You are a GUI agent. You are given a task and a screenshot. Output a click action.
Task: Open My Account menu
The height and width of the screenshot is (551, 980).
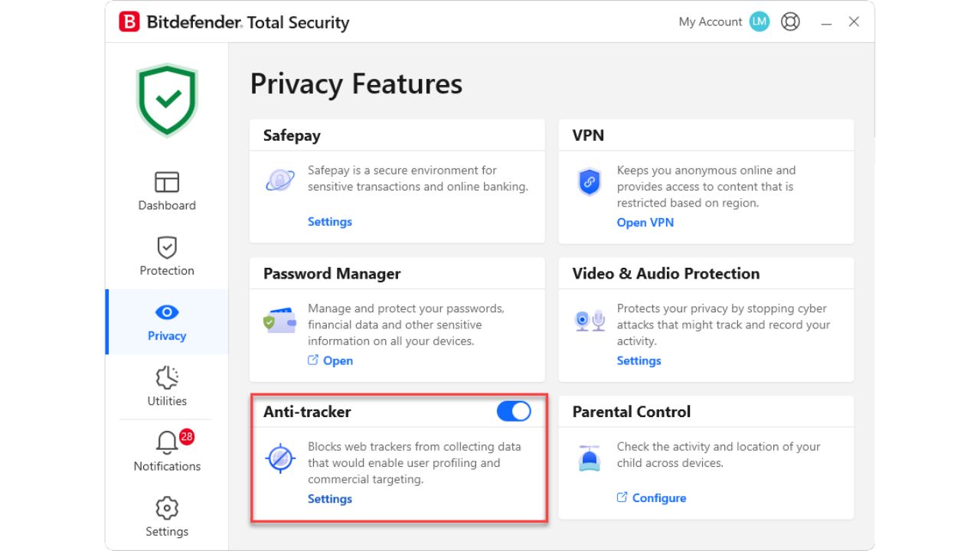tap(712, 21)
